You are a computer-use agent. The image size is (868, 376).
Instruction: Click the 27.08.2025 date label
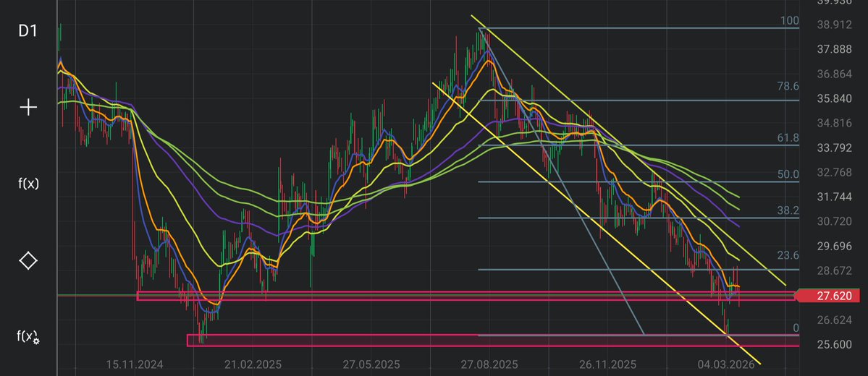tap(489, 365)
